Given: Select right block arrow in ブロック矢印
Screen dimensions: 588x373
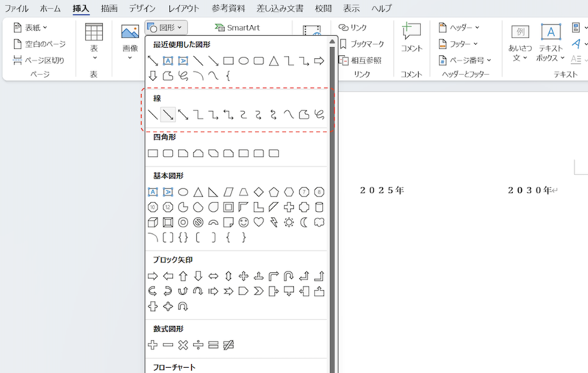Looking at the screenshot, I should point(153,276).
